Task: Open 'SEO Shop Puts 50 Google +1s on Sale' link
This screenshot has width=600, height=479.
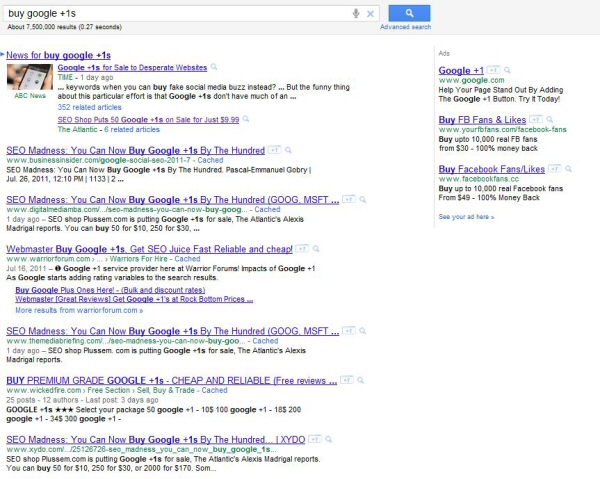Action: click(x=148, y=120)
